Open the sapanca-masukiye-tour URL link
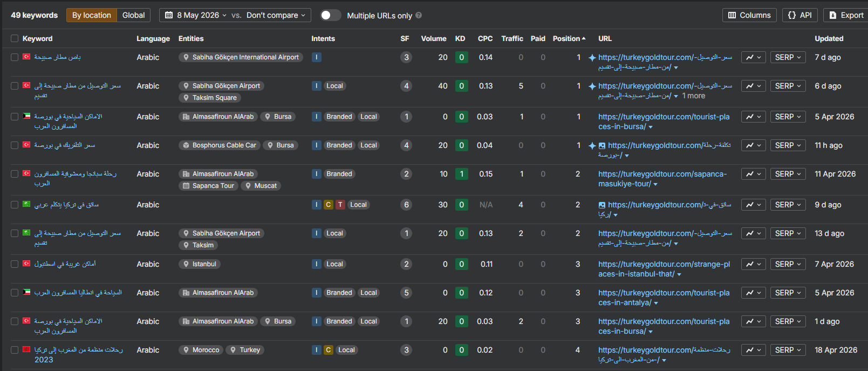 [x=662, y=179]
